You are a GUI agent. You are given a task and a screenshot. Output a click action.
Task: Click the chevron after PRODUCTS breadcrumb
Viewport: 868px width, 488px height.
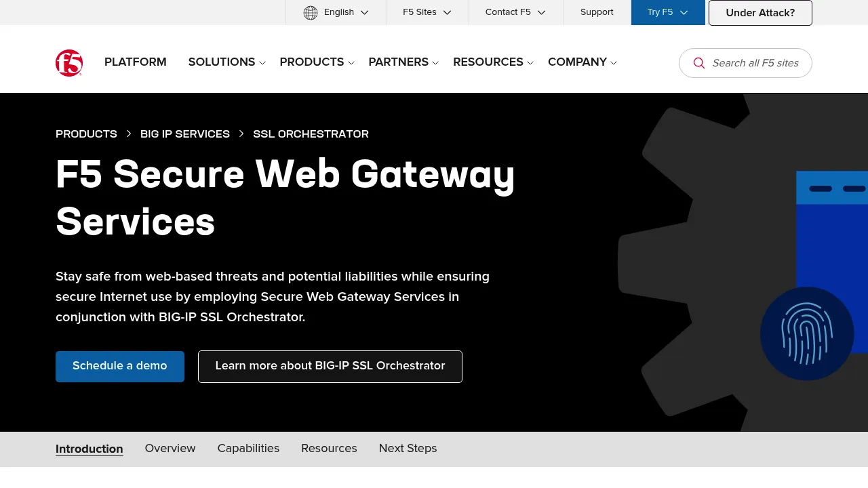pos(129,134)
